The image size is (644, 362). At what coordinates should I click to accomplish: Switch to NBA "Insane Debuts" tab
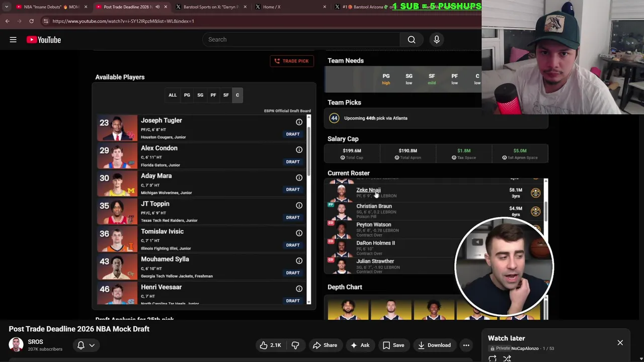(48, 7)
